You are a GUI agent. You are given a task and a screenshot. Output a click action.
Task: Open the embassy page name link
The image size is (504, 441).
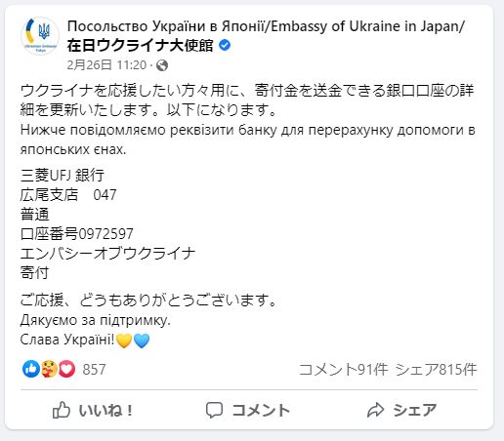(266, 35)
